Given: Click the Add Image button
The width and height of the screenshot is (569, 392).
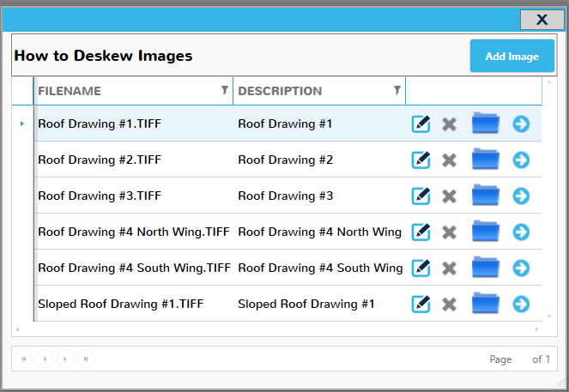Looking at the screenshot, I should point(511,57).
